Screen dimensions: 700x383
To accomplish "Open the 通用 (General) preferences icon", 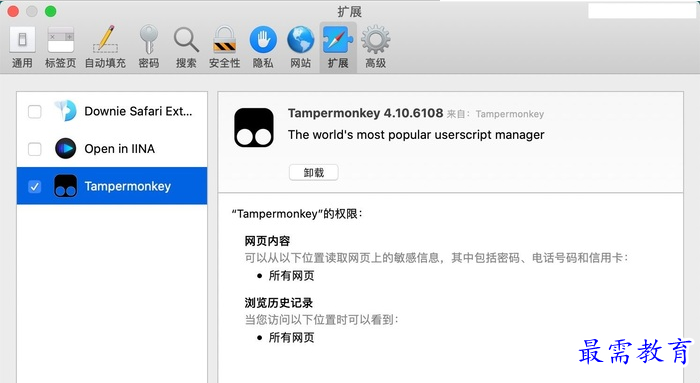I will click(x=22, y=40).
